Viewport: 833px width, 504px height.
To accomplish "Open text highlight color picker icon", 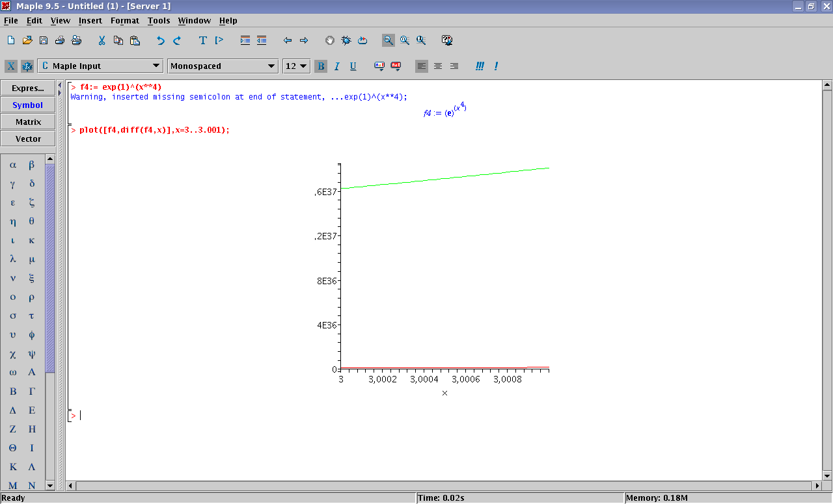I will click(x=396, y=66).
